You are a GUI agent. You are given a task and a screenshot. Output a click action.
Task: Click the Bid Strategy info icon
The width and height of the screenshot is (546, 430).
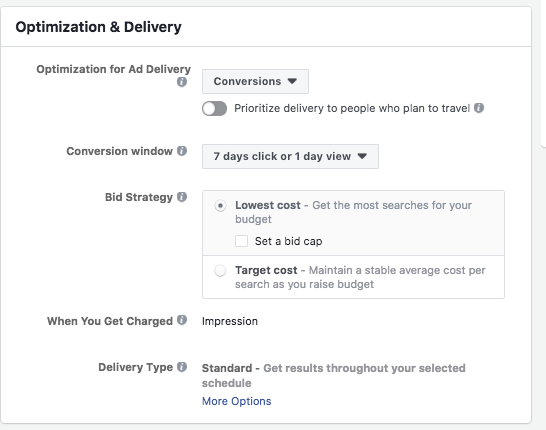click(x=182, y=197)
